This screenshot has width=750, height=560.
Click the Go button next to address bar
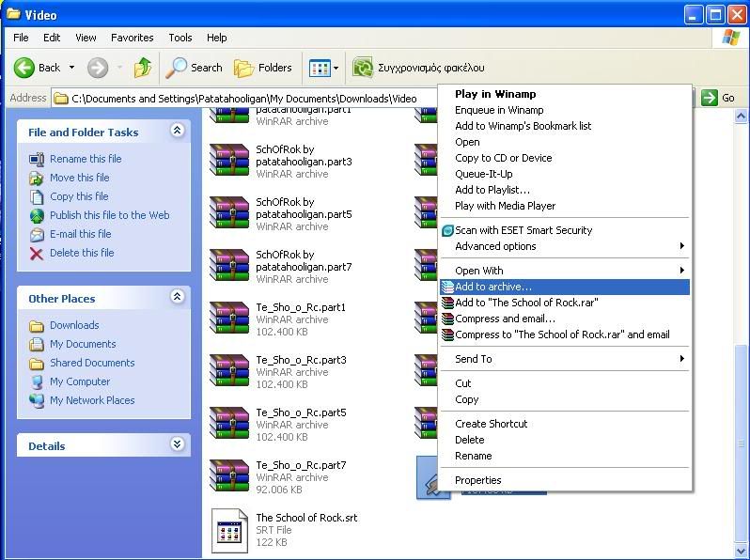point(720,98)
